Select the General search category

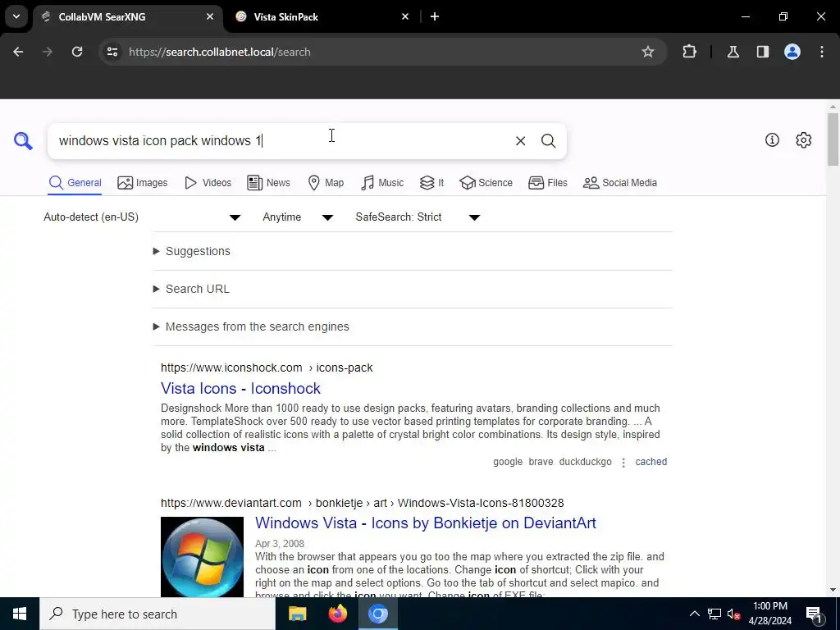click(75, 183)
